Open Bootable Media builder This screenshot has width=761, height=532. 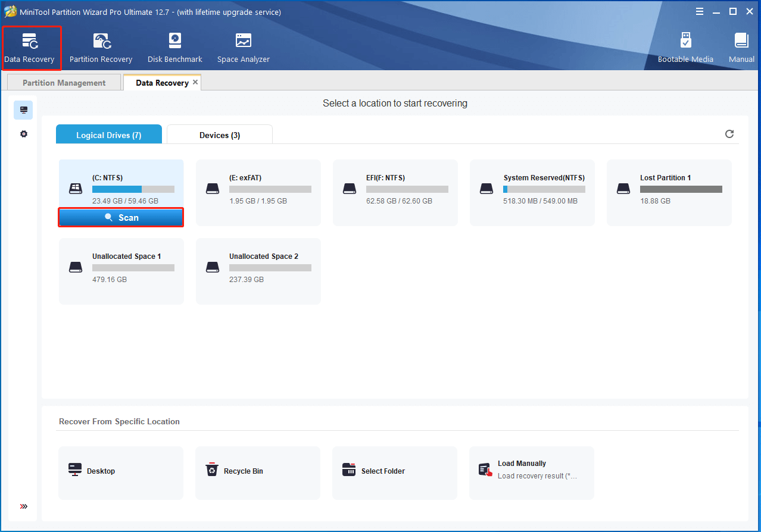click(x=685, y=48)
